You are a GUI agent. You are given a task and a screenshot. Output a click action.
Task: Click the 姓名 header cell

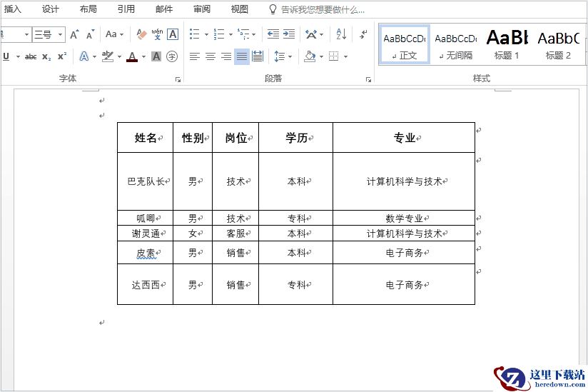point(146,138)
